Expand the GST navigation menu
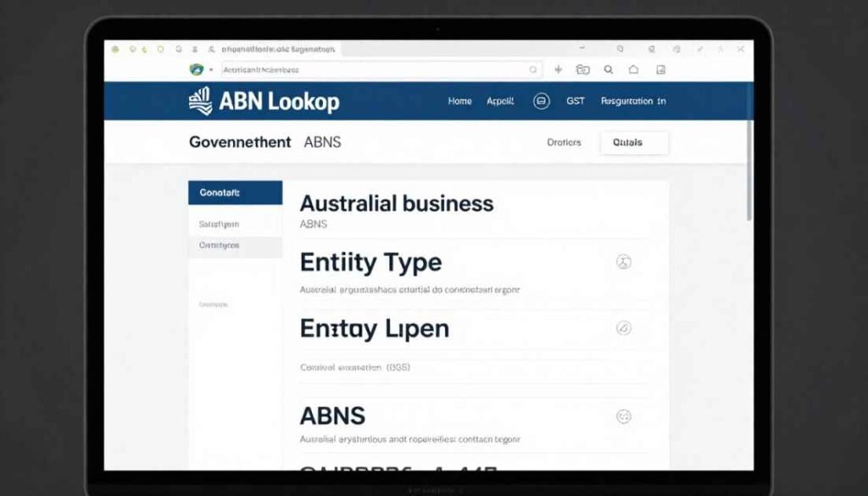Viewport: 868px width, 496px height. pos(576,100)
